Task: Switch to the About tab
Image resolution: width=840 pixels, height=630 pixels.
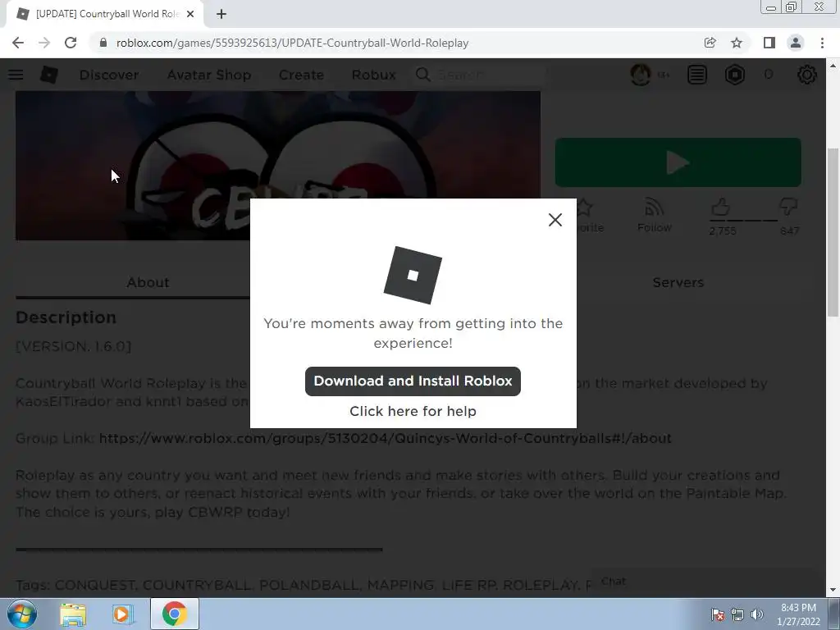Action: (x=148, y=282)
